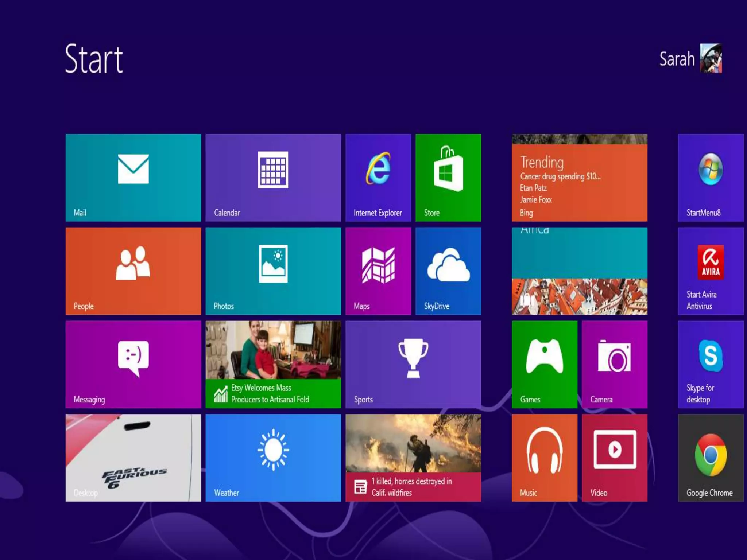Screen dimensions: 747x560
Task: Open the Maps tile
Action: [x=378, y=271]
